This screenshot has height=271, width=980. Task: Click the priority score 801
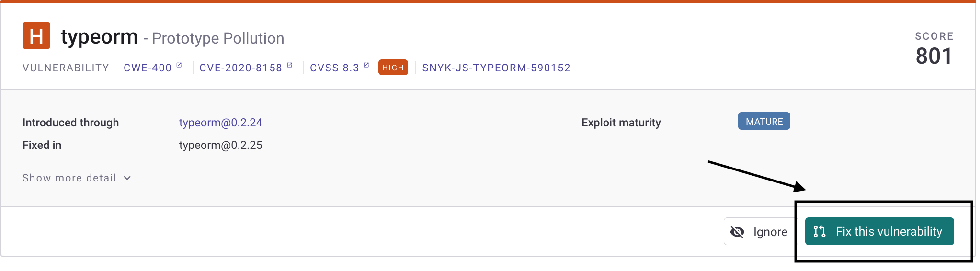[934, 56]
